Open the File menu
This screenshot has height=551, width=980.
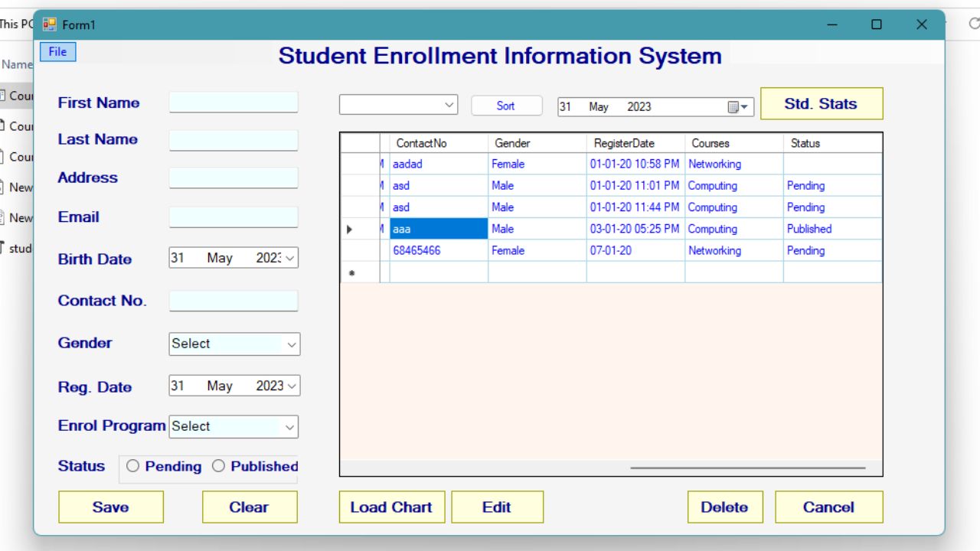[57, 51]
